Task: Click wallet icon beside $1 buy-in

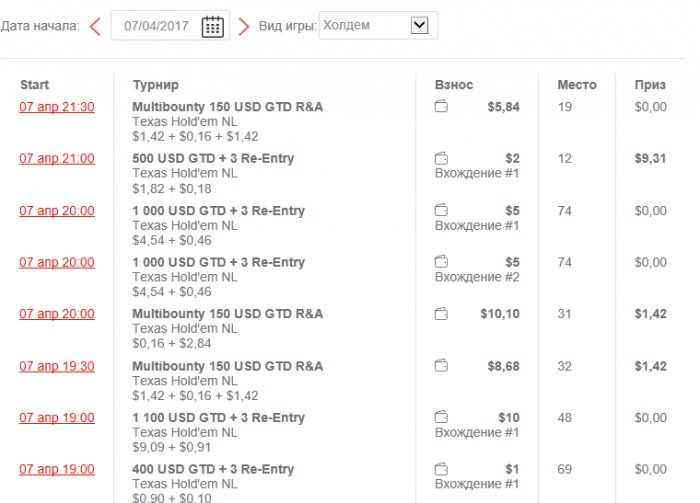Action: pyautogui.click(x=441, y=470)
